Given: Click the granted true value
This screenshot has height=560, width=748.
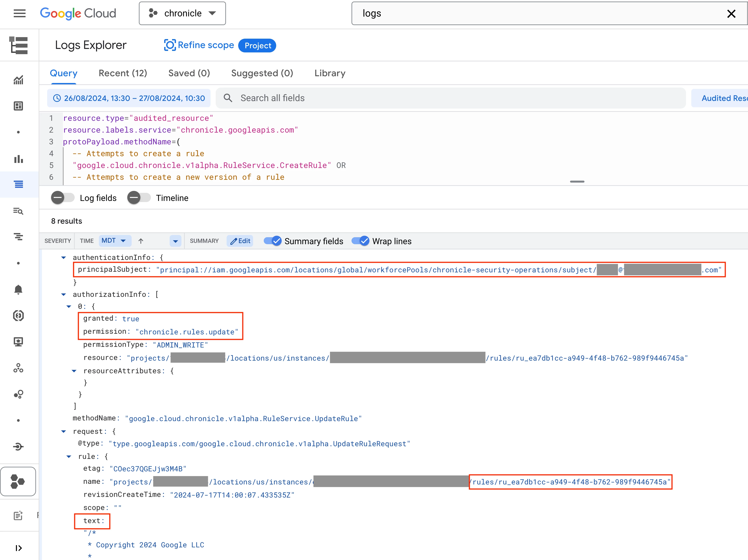Looking at the screenshot, I should tap(131, 319).
